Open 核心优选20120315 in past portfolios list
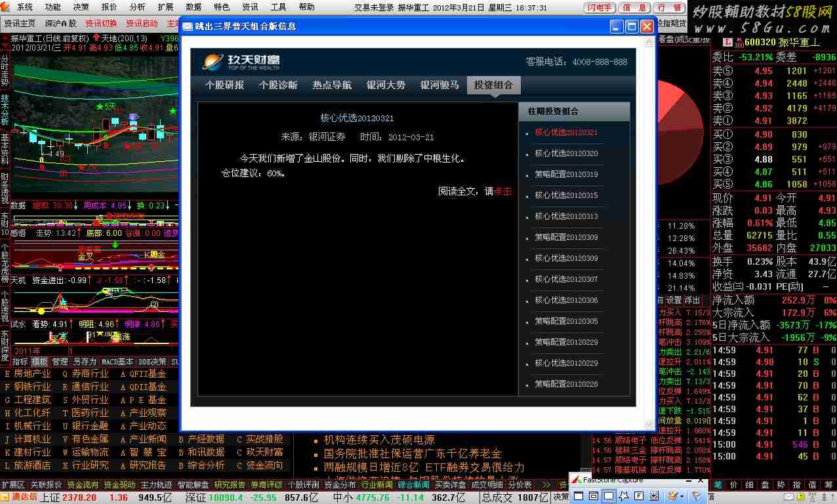Screen dimensions: 837x504 pos(566,195)
